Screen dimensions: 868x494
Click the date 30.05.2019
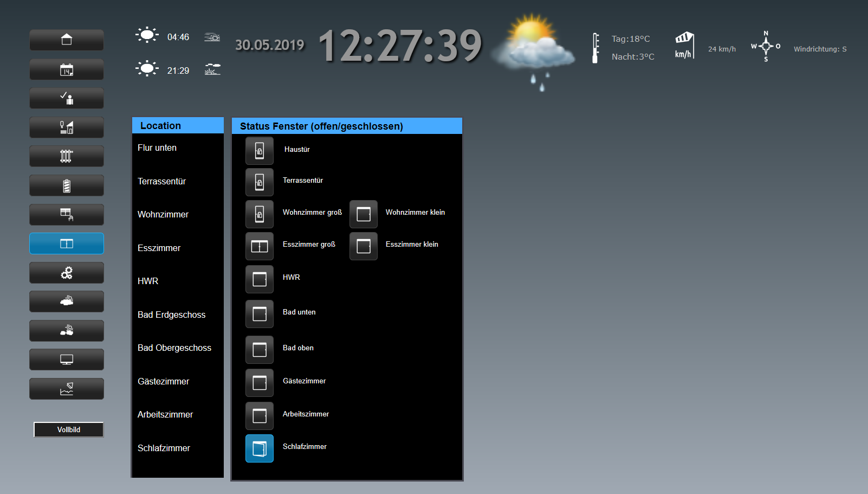(270, 45)
